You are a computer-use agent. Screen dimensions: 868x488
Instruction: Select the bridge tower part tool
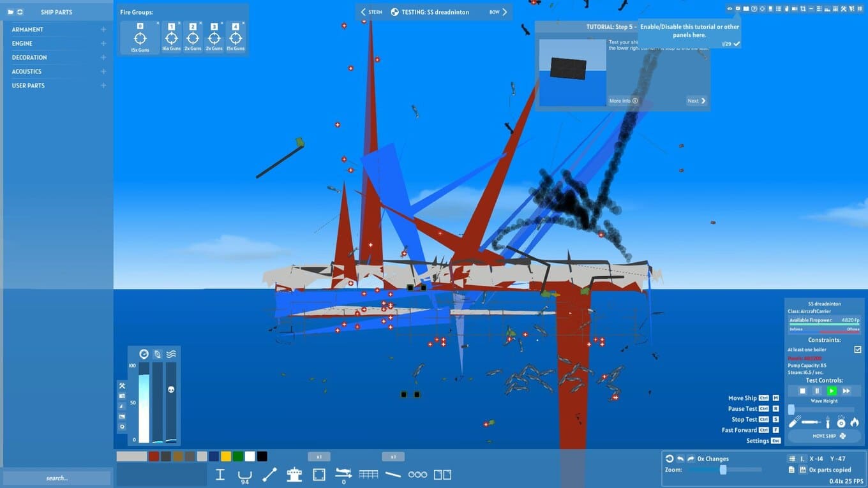point(294,475)
